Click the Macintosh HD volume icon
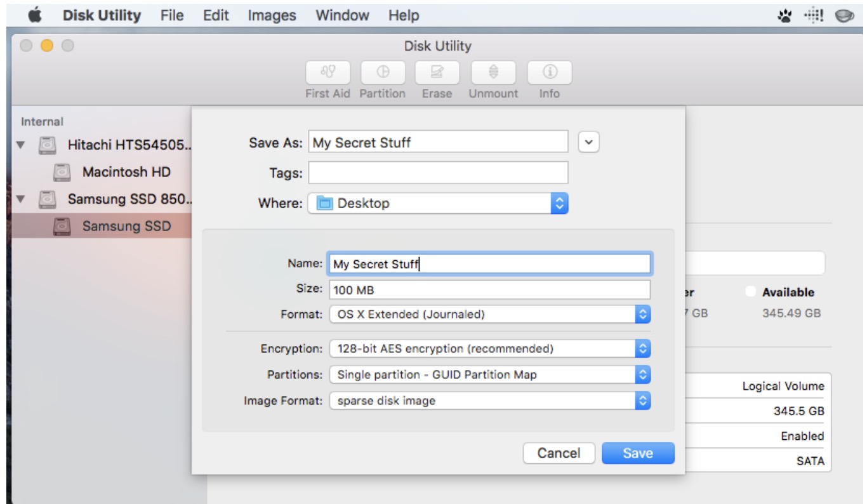The height and width of the screenshot is (504, 867). pyautogui.click(x=62, y=172)
